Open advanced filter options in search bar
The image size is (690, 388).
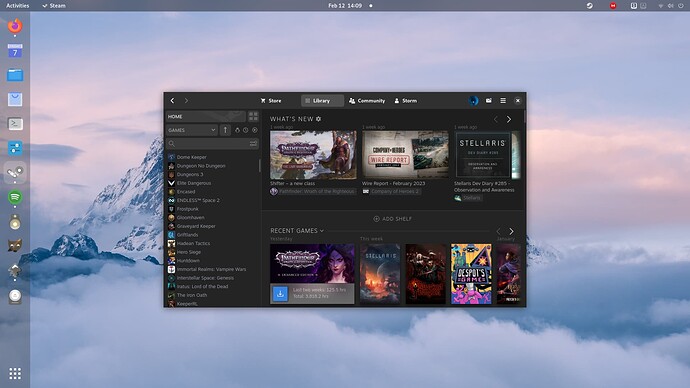(x=253, y=143)
